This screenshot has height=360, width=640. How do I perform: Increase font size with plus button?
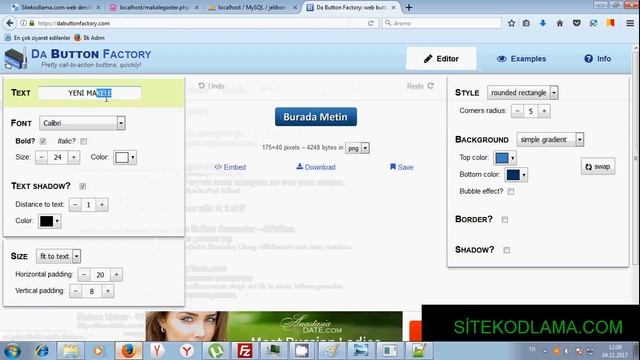73,157
